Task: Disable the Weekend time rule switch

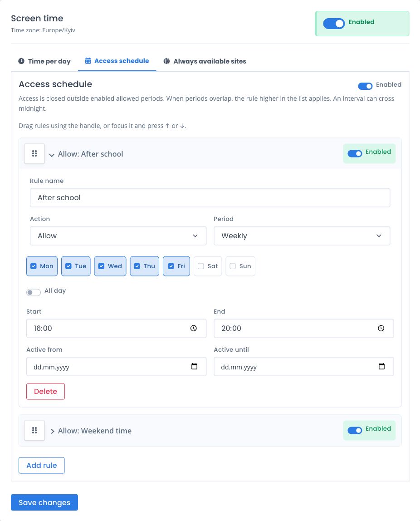Action: (x=355, y=430)
